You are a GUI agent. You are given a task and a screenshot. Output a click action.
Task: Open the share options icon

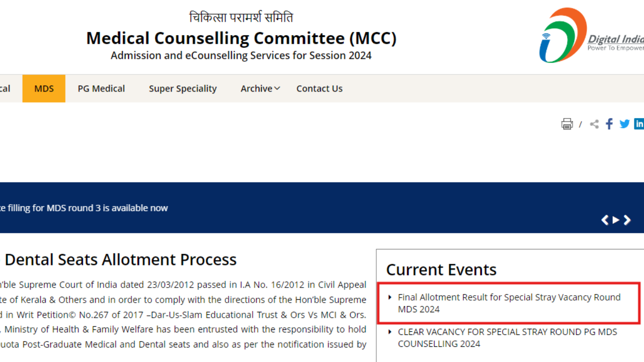point(594,124)
